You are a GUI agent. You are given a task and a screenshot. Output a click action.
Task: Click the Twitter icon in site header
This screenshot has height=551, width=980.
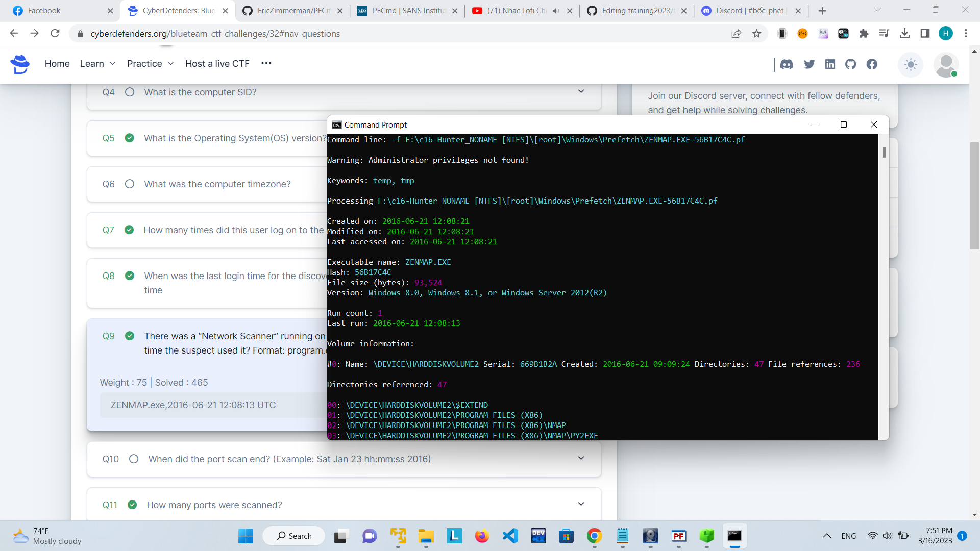click(x=809, y=64)
